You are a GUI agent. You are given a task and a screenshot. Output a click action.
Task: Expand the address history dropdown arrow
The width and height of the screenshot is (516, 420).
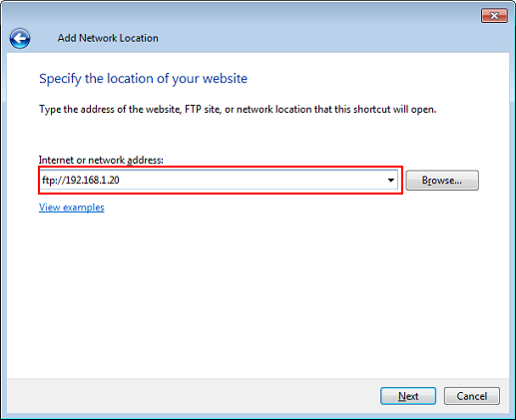[x=391, y=181]
